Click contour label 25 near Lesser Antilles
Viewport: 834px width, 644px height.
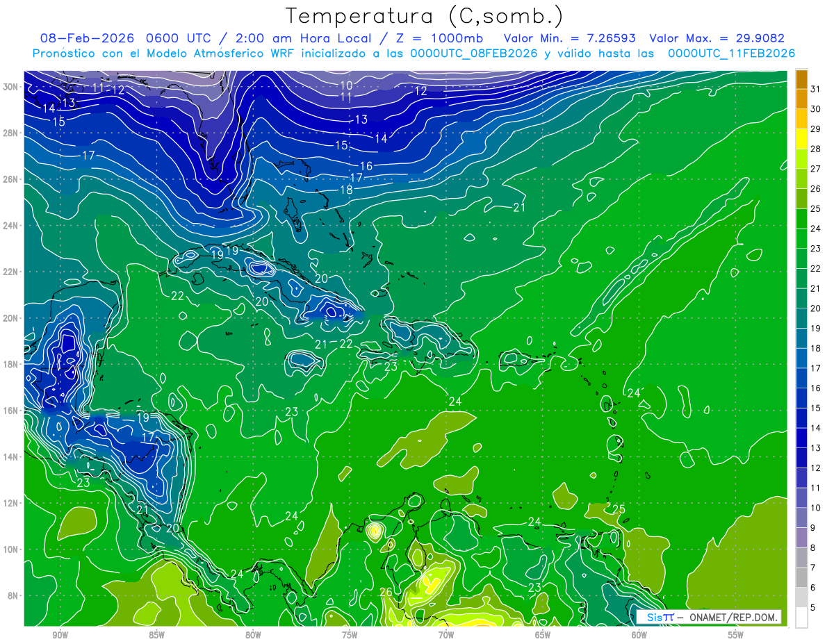(x=619, y=509)
